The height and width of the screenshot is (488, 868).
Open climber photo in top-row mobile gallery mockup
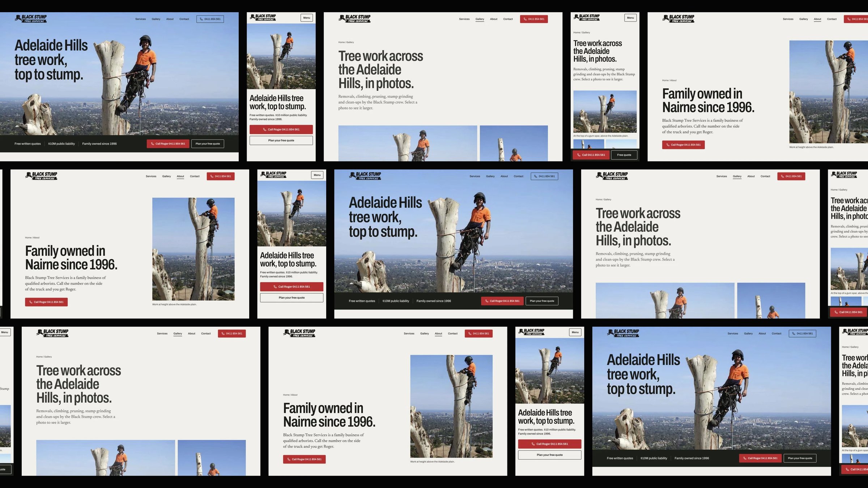point(605,112)
